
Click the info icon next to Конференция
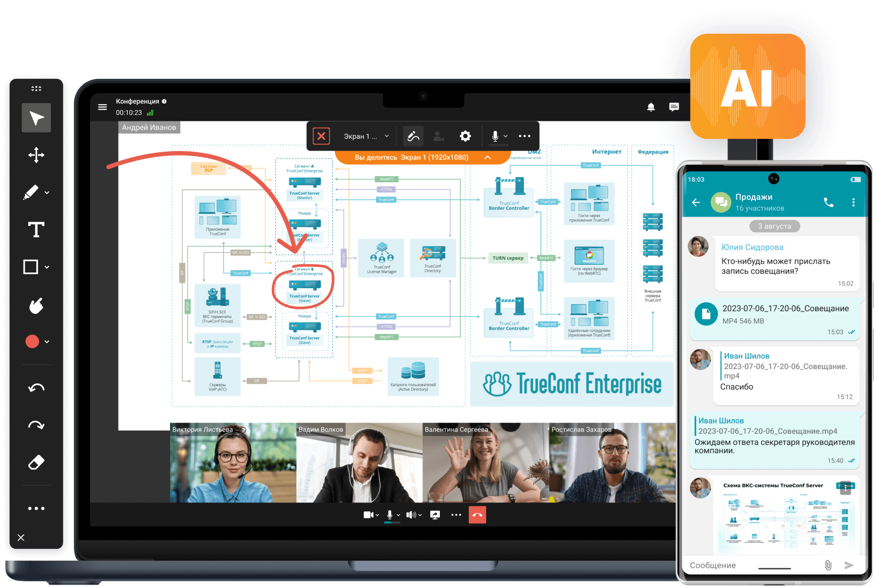(164, 101)
